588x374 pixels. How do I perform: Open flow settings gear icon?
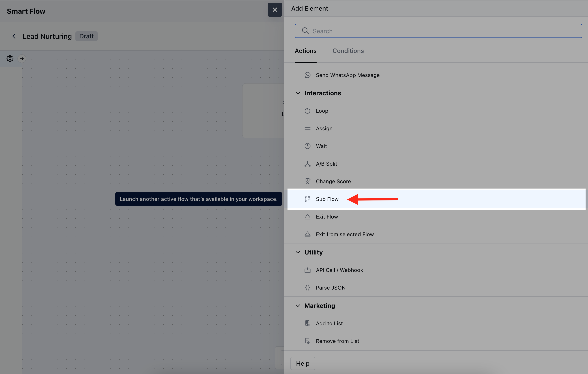click(x=10, y=59)
